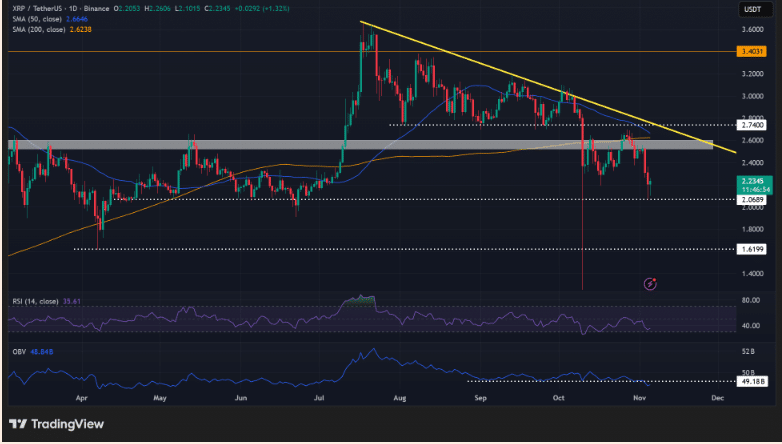Click the Jul label on time axis

[319, 398]
